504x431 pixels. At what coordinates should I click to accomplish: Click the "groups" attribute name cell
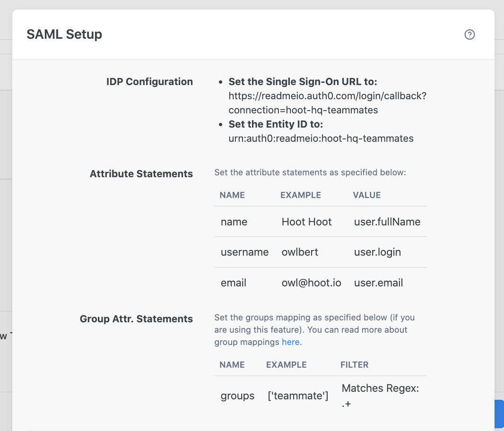point(237,396)
